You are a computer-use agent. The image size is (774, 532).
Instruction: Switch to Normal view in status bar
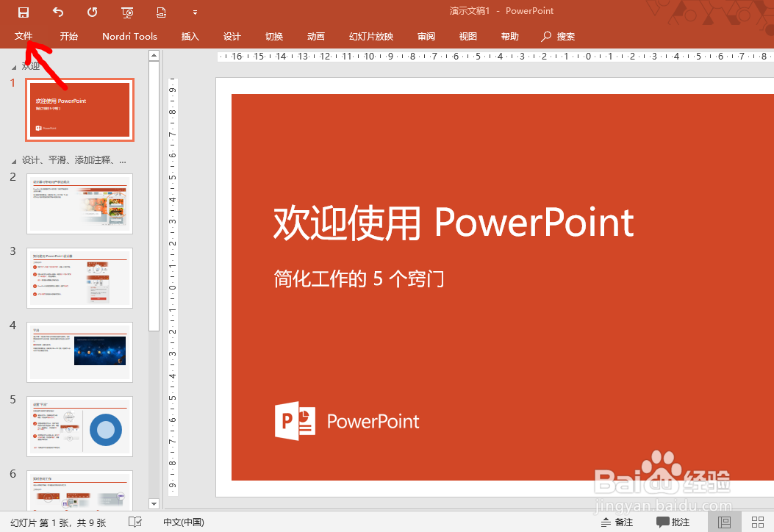(724, 522)
